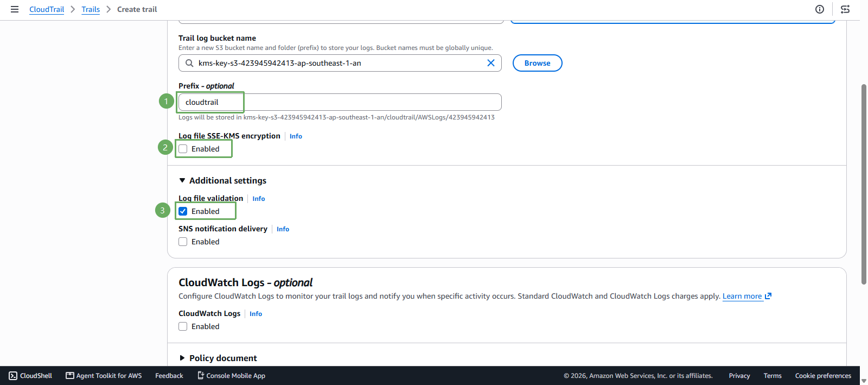
Task: Click the Create trail breadcrumb text
Action: [137, 9]
